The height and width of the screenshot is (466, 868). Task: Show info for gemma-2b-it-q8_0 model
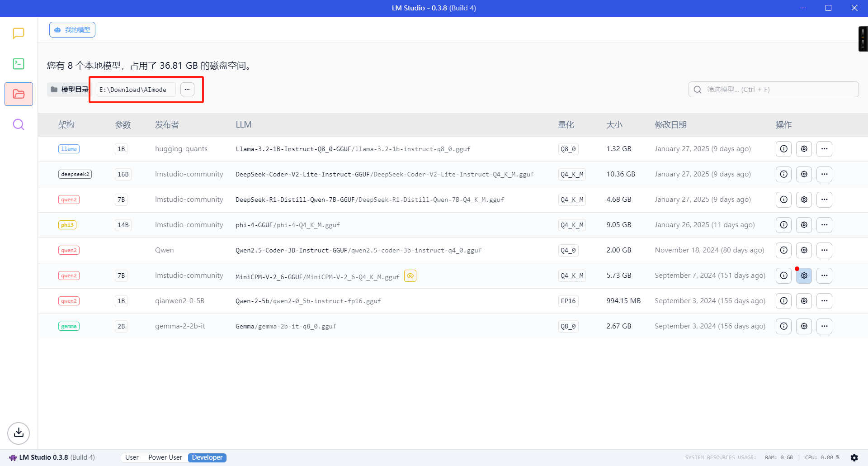coord(783,326)
